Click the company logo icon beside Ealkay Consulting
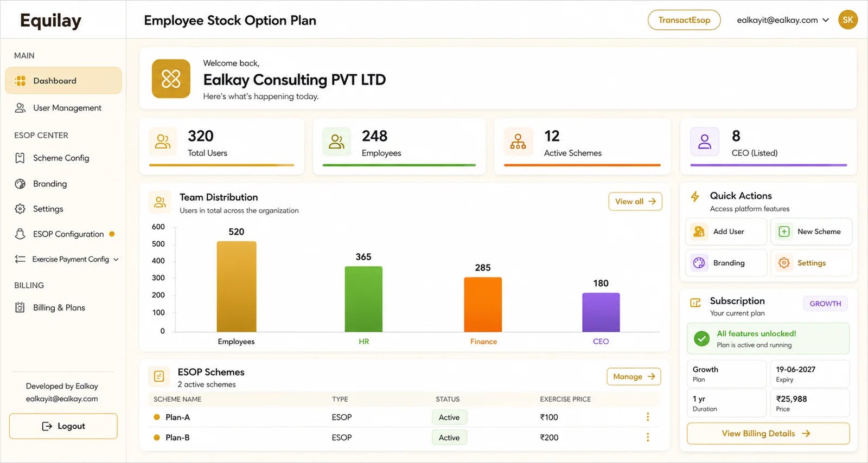The height and width of the screenshot is (463, 868). 171,79
